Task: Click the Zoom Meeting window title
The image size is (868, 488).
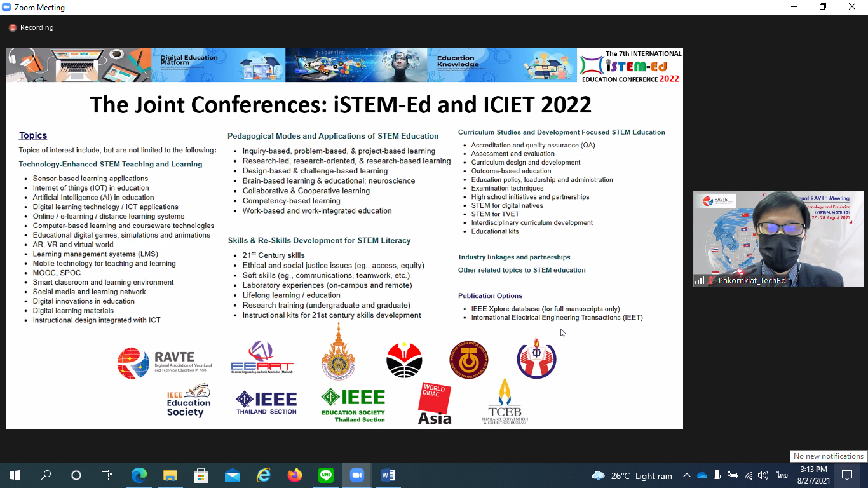Action: (39, 8)
